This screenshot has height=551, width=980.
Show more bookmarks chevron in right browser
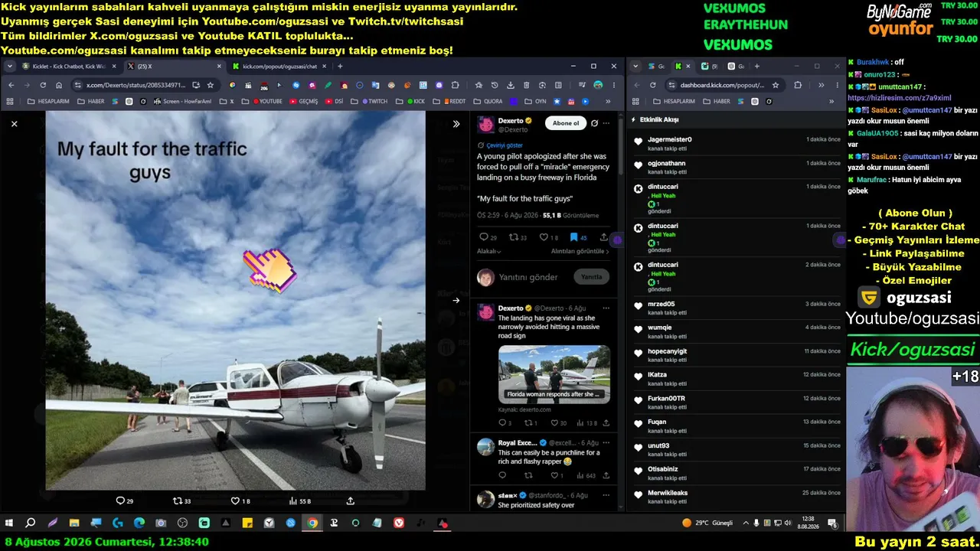pos(831,101)
